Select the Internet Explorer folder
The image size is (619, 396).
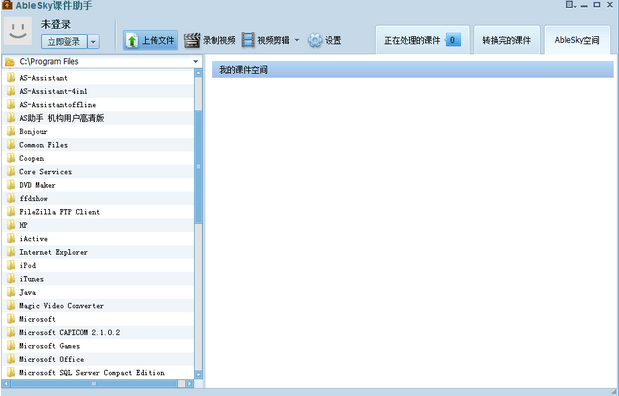tap(98, 252)
